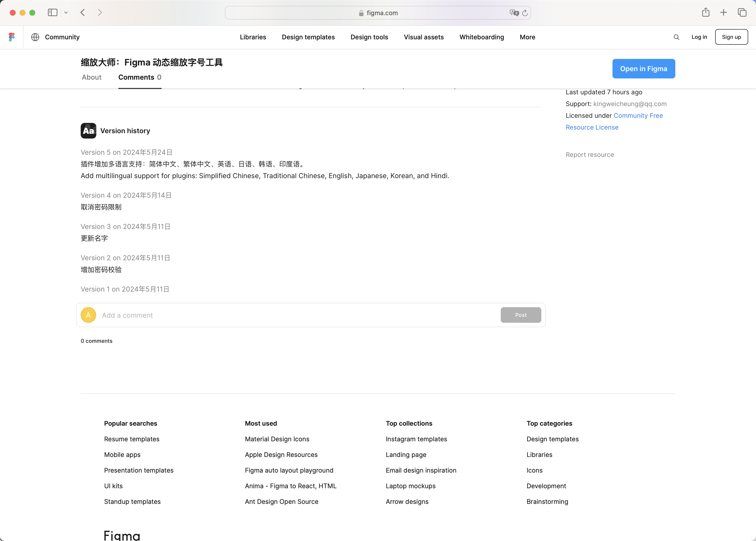Click the '0 comments' label

(x=97, y=341)
